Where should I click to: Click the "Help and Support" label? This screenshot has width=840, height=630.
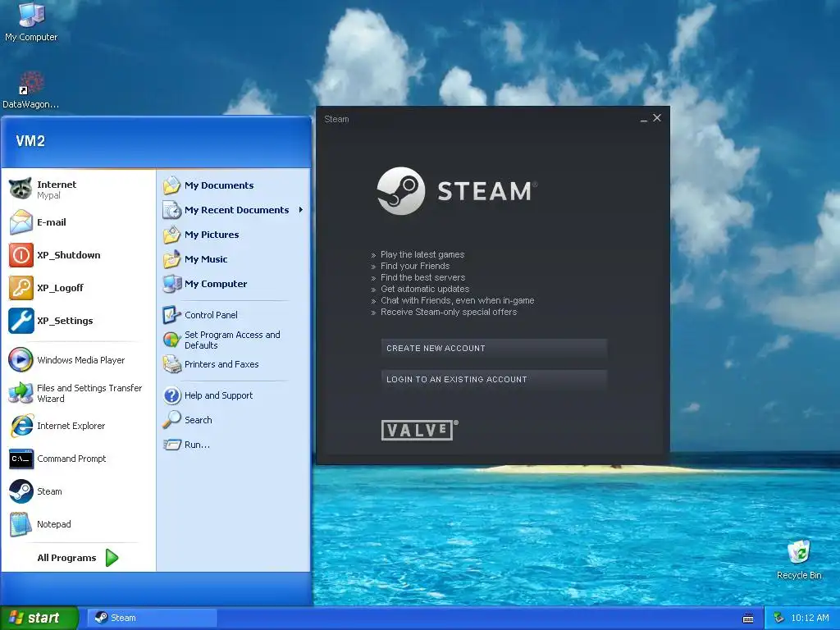[218, 395]
